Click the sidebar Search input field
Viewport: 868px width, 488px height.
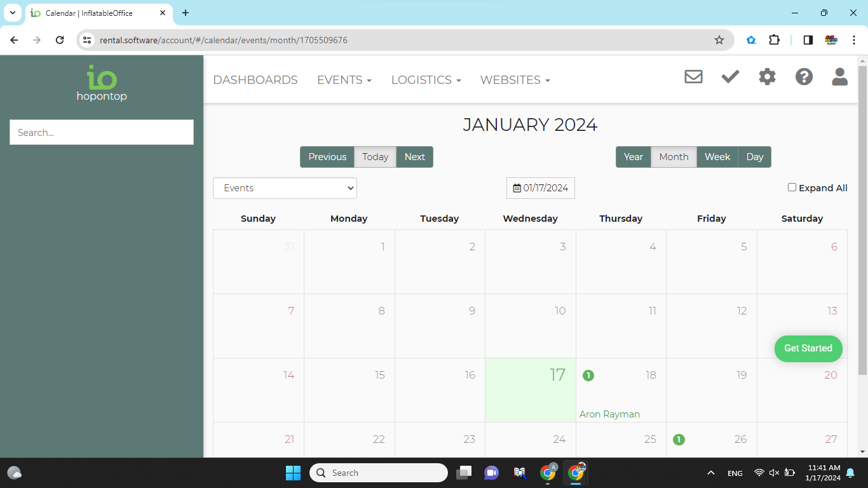point(102,132)
